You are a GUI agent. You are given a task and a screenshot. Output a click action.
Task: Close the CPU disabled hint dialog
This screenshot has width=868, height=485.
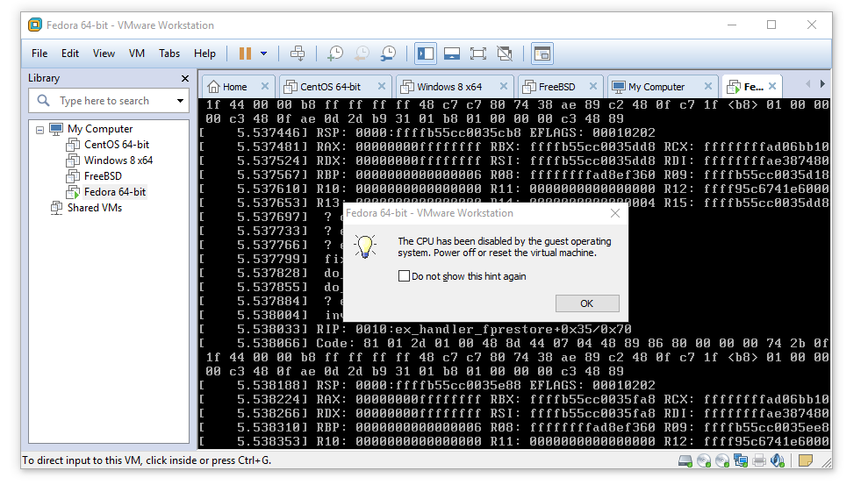pos(615,213)
